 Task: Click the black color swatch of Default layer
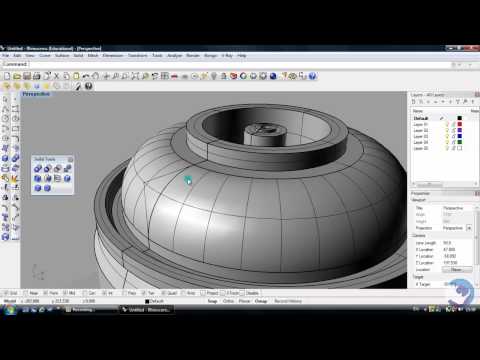(x=460, y=118)
